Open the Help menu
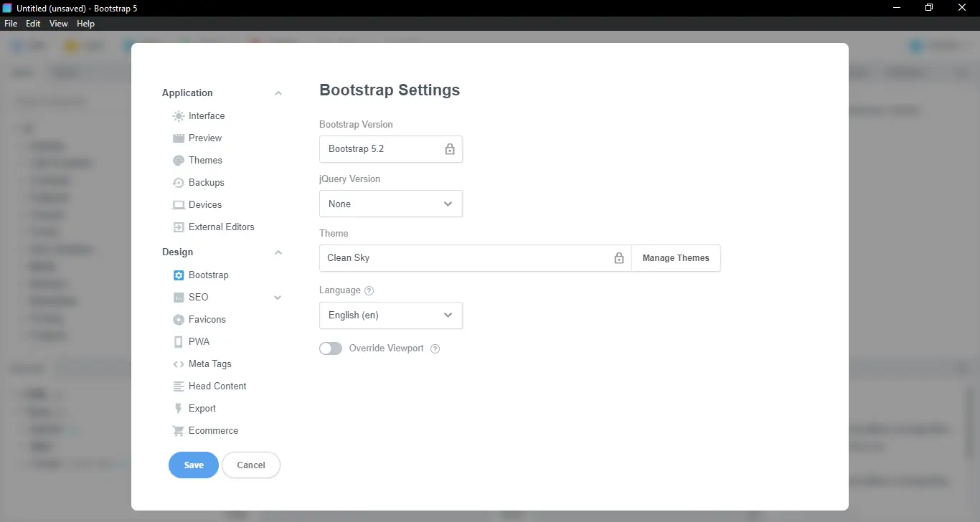Viewport: 980px width, 522px height. (85, 24)
